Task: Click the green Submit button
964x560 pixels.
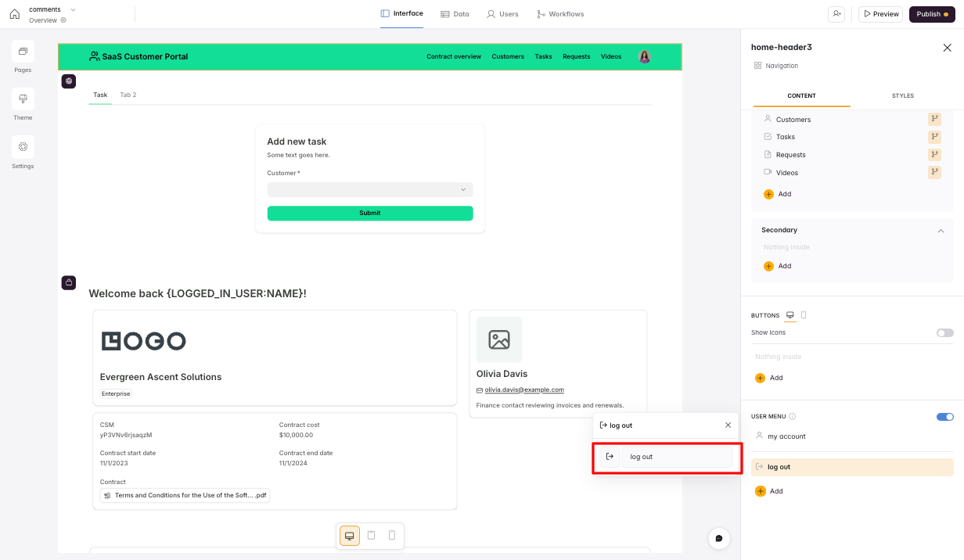Action: tap(369, 214)
